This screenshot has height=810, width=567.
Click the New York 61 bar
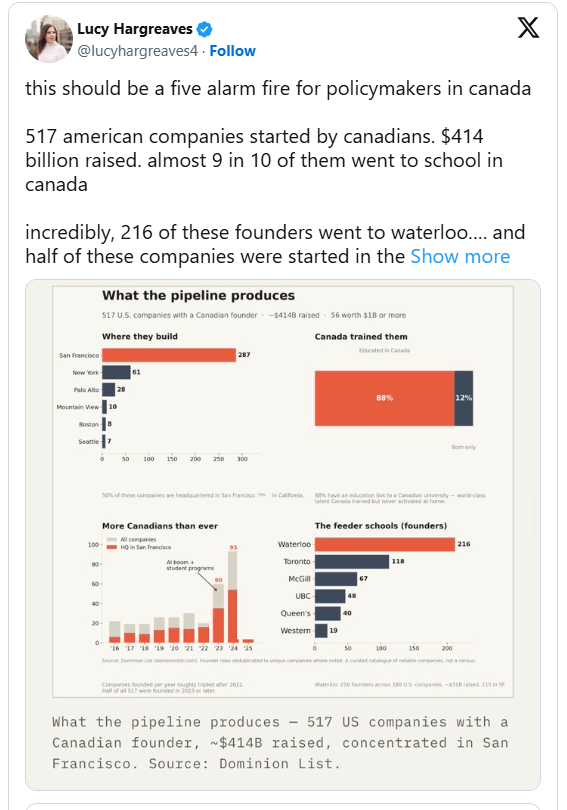click(x=116, y=372)
